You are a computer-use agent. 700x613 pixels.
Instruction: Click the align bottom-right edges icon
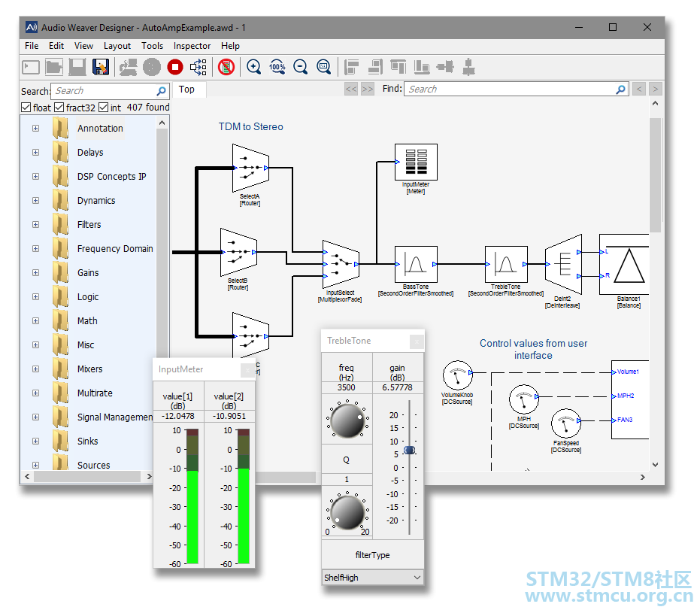[x=375, y=68]
